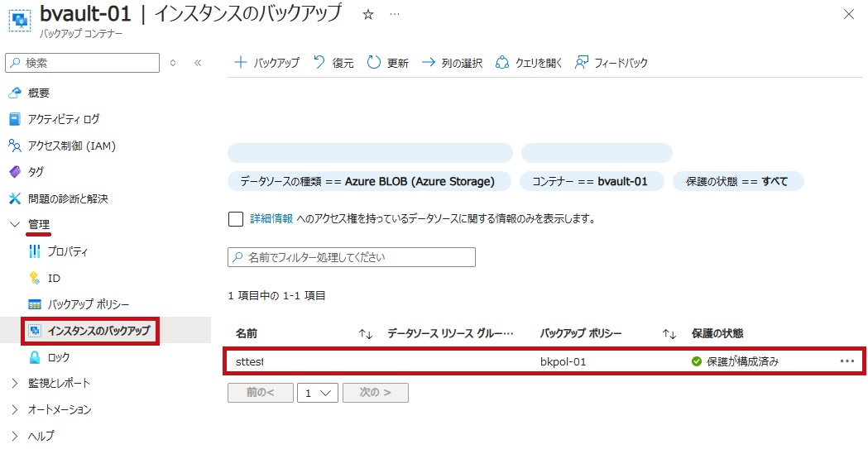The width and height of the screenshot is (868, 449).
Task: Expand ヘルプ section
Action: tap(41, 436)
